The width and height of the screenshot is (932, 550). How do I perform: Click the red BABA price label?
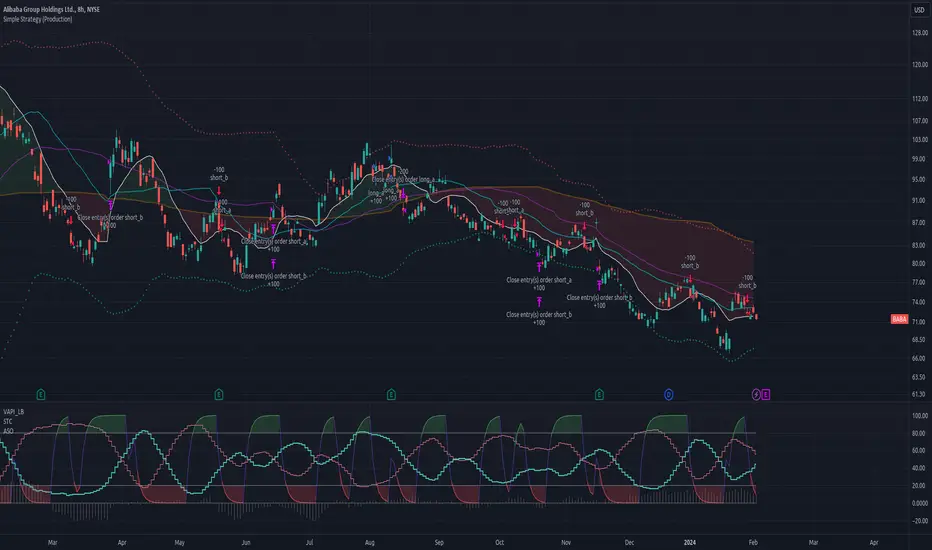899,319
